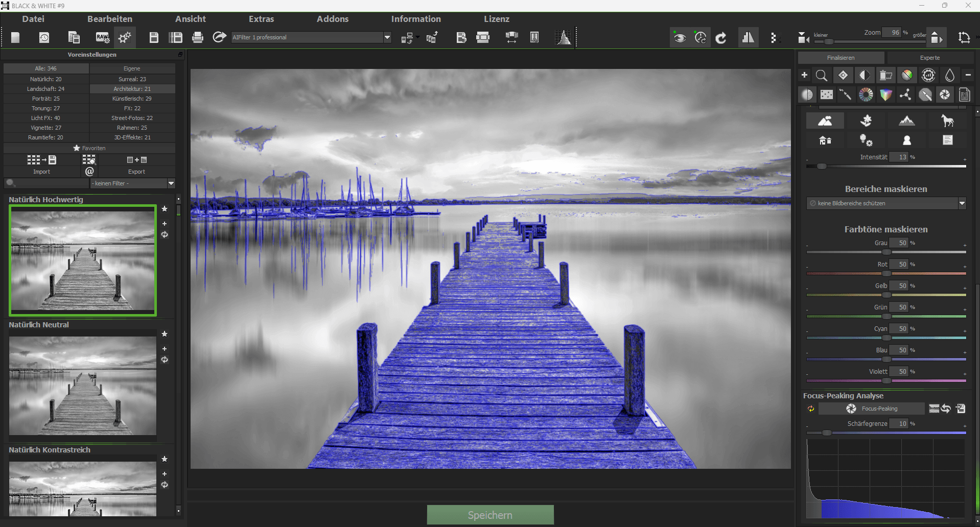Toggle favorite star for Natürlich Hochwertig preset

click(165, 209)
